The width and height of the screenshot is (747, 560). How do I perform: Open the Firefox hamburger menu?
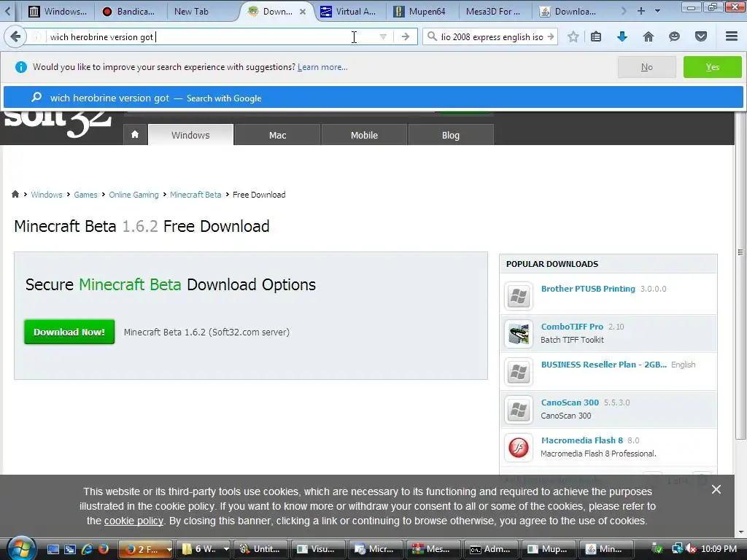[x=732, y=36]
